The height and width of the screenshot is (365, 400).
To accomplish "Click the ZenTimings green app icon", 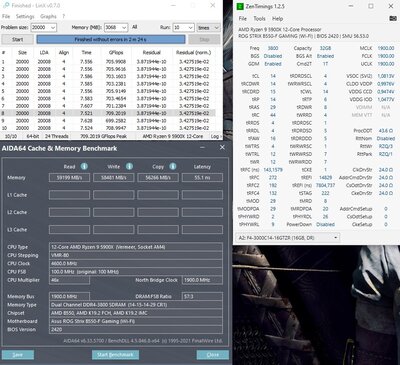I will coord(240,6).
